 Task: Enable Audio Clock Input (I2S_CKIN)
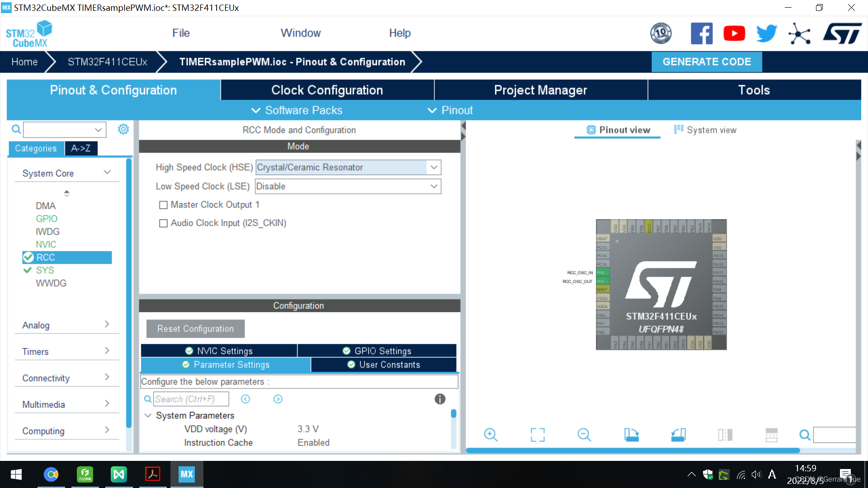tap(163, 223)
